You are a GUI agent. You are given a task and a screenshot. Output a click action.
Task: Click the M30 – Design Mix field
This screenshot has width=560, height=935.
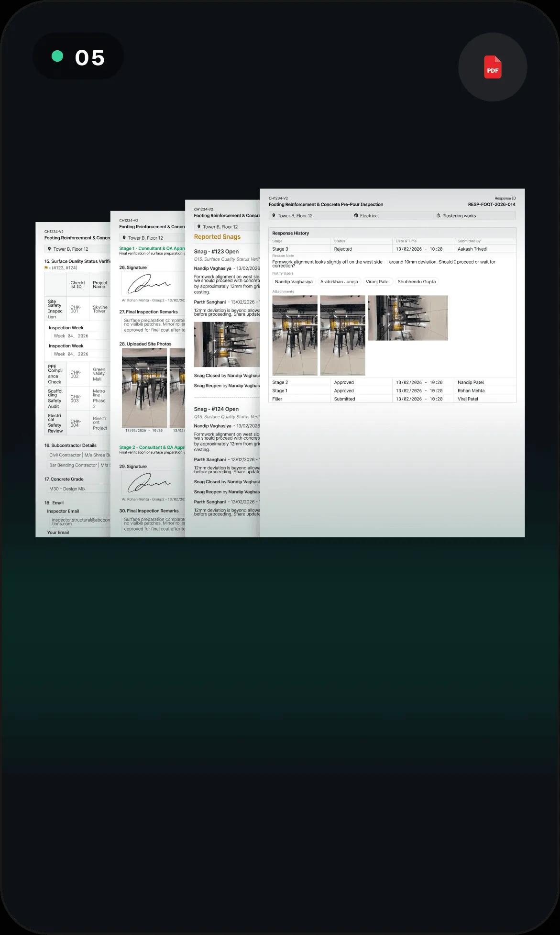tap(78, 489)
